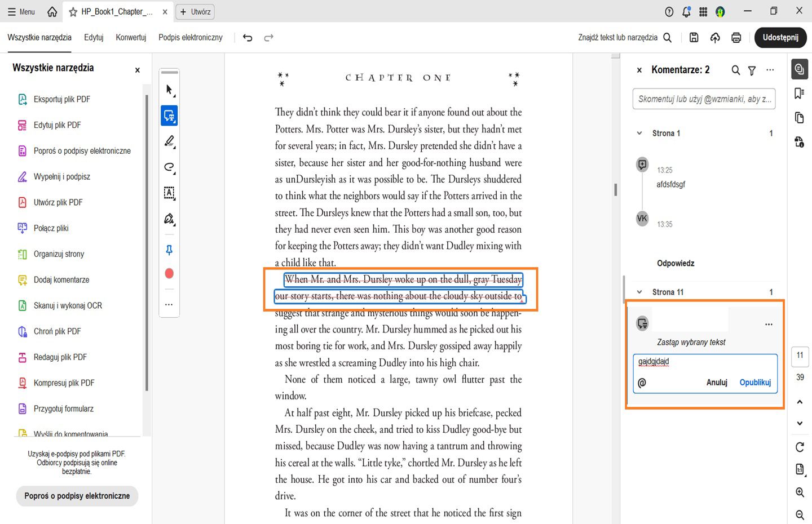Collapse the Strona 11 comments group
Viewport: 812px width, 524px height.
pyautogui.click(x=639, y=292)
